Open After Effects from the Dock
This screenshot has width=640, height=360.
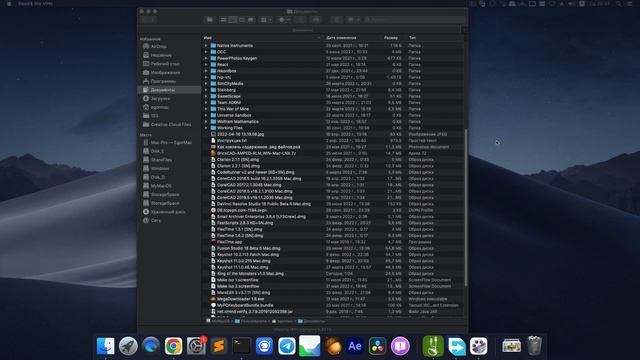pos(355,346)
